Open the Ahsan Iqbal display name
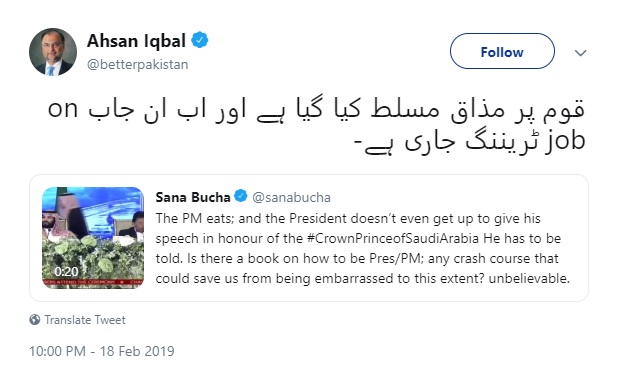Image resolution: width=625 pixels, height=373 pixels. [x=136, y=41]
